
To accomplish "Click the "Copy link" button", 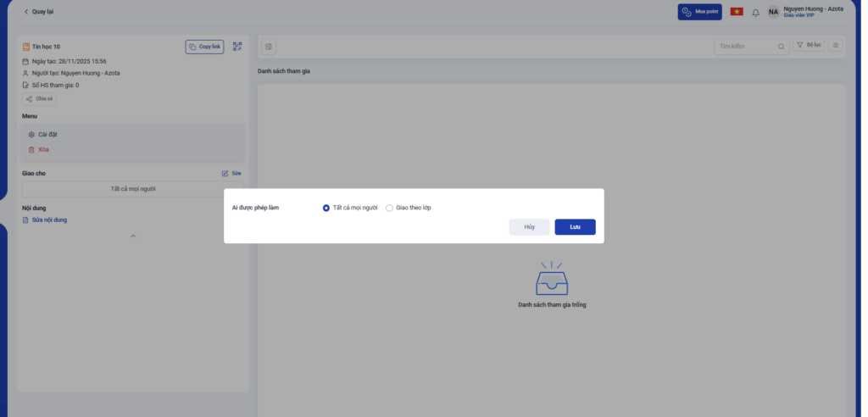I will point(204,47).
